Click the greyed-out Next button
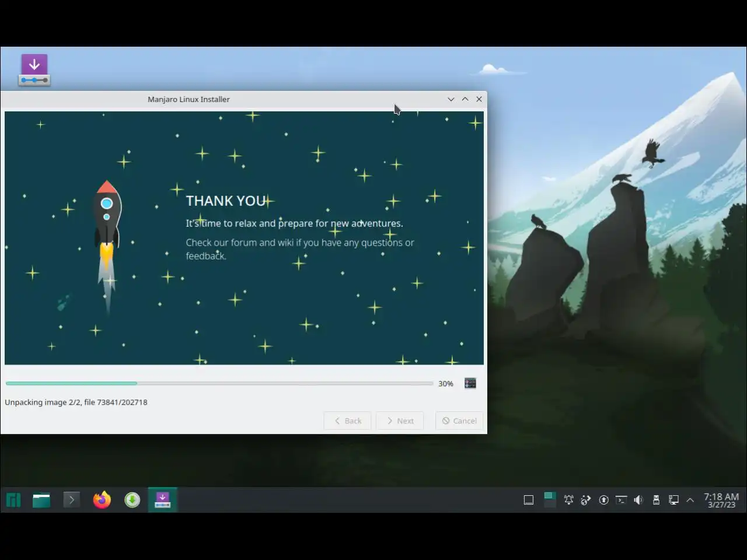The width and height of the screenshot is (747, 560). coord(400,421)
